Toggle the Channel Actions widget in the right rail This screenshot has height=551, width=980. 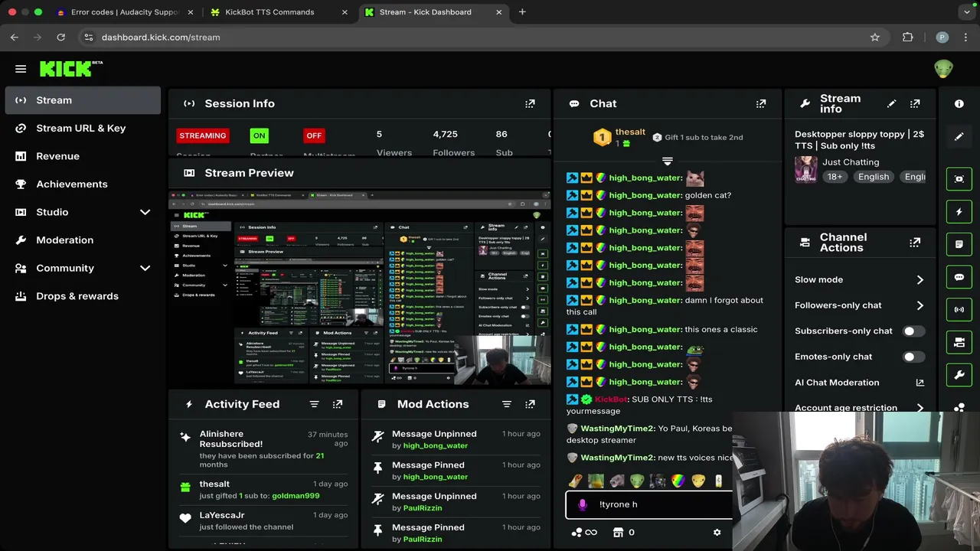click(959, 343)
